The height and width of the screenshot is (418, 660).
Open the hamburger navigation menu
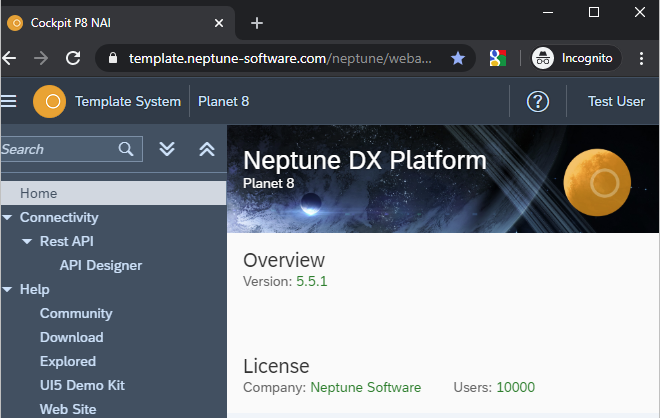[9, 101]
